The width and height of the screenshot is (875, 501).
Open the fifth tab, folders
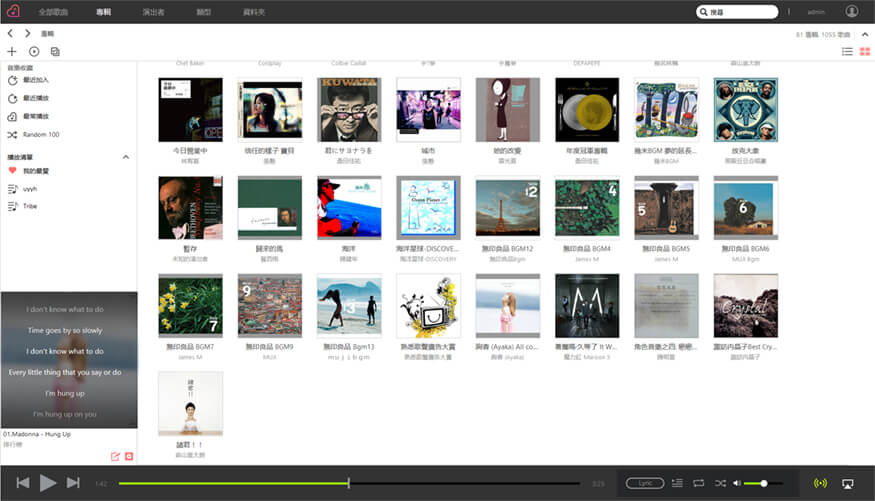[x=254, y=12]
